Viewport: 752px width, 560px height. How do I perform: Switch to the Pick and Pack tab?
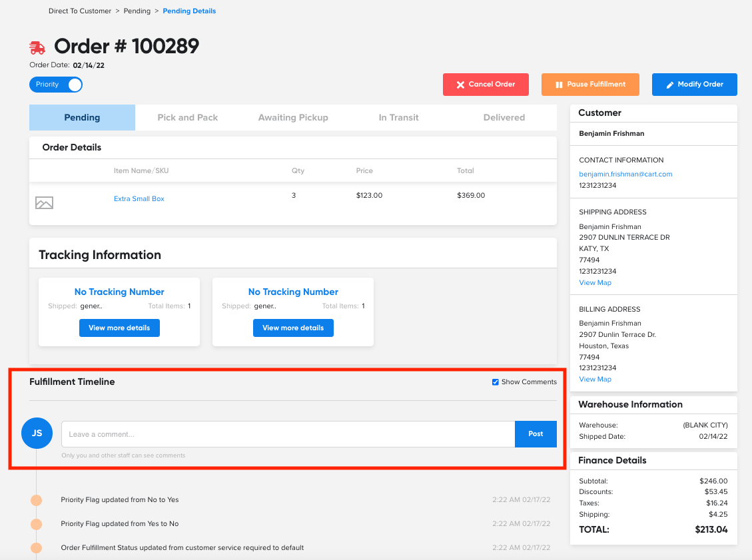[187, 118]
